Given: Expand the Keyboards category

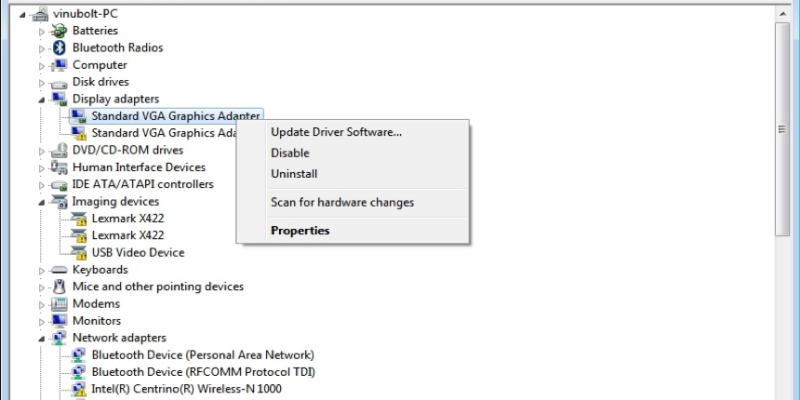Looking at the screenshot, I should coord(42,270).
